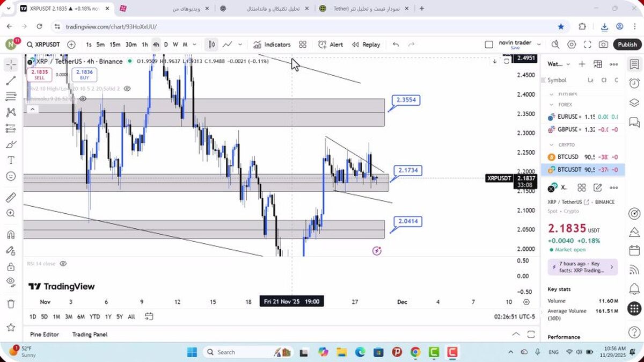Switch to the D daily timeframe
644x362 pixels.
pos(166,45)
